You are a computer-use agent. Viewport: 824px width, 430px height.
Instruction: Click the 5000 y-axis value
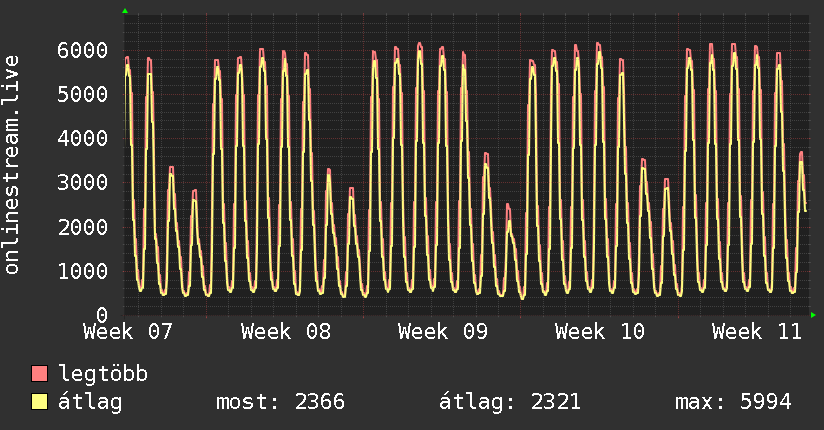tap(83, 95)
